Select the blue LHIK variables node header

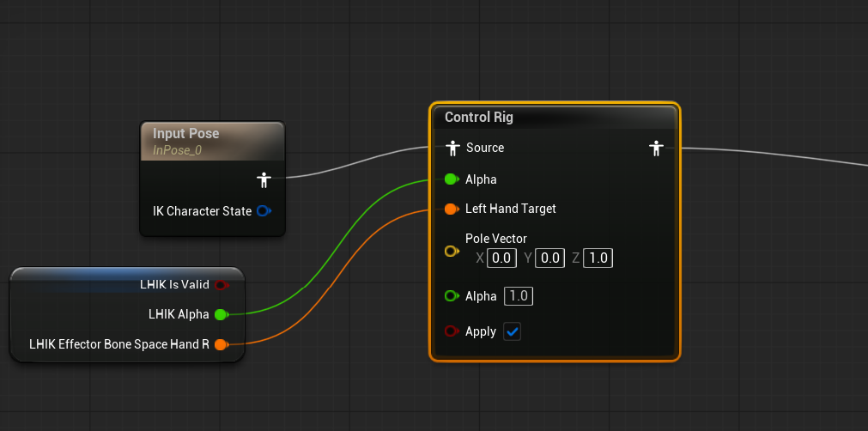click(x=127, y=273)
